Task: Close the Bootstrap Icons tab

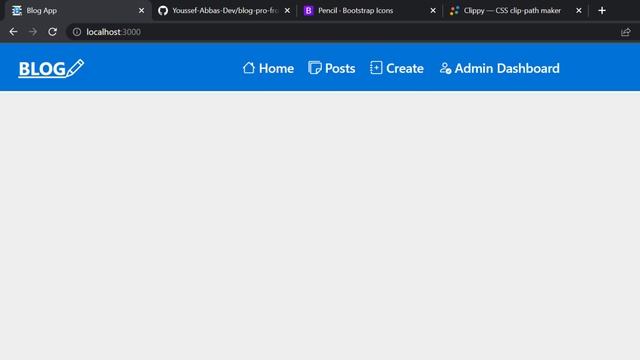Action: [x=433, y=11]
